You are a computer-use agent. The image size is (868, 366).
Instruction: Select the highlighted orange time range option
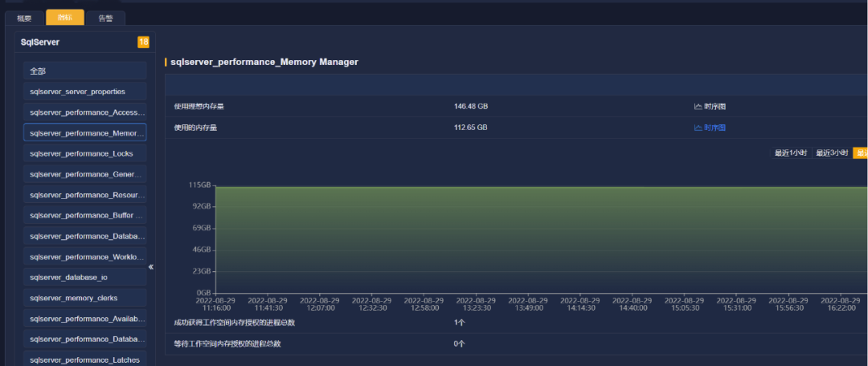pyautogui.click(x=861, y=153)
